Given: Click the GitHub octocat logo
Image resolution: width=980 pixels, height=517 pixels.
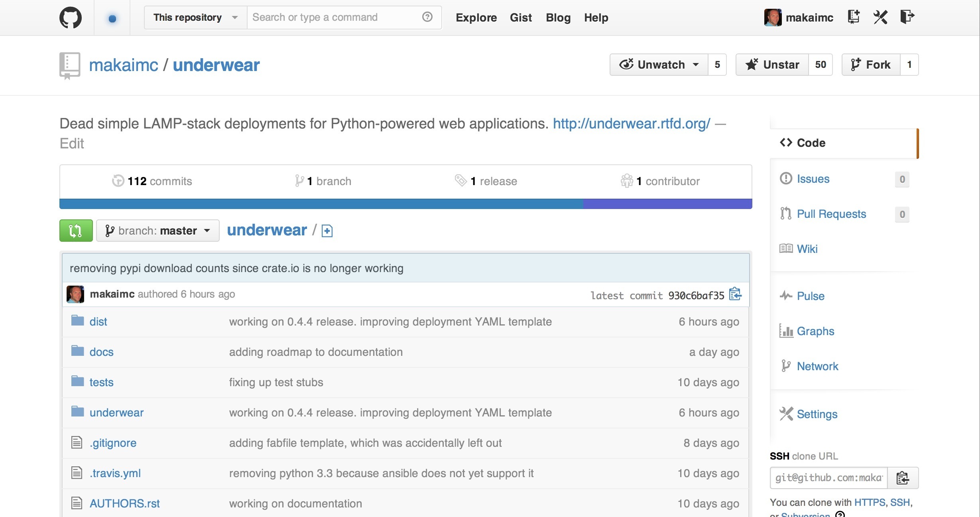Looking at the screenshot, I should point(71,18).
